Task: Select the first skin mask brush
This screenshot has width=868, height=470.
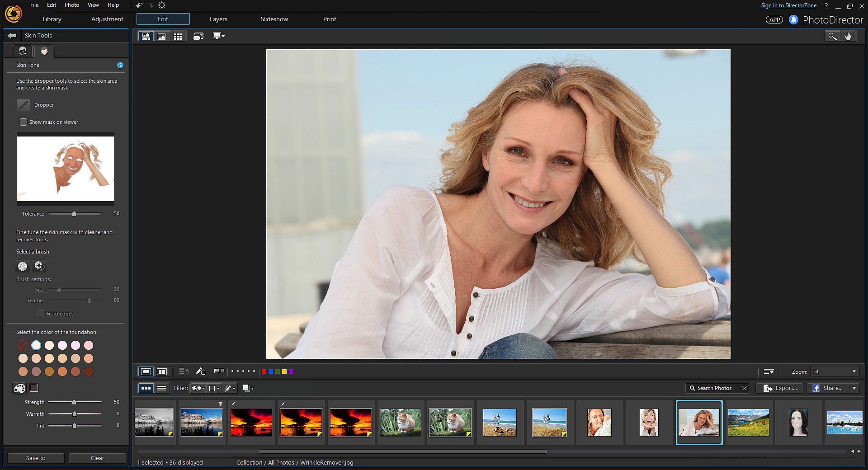Action: tap(23, 266)
